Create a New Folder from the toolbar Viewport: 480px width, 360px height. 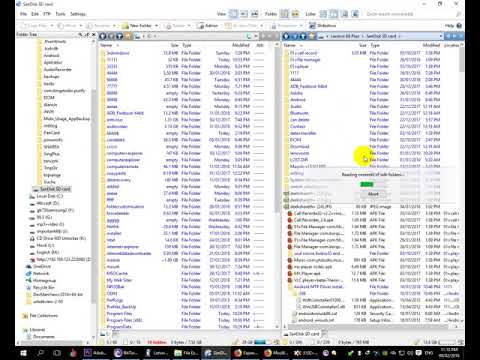click(x=137, y=26)
